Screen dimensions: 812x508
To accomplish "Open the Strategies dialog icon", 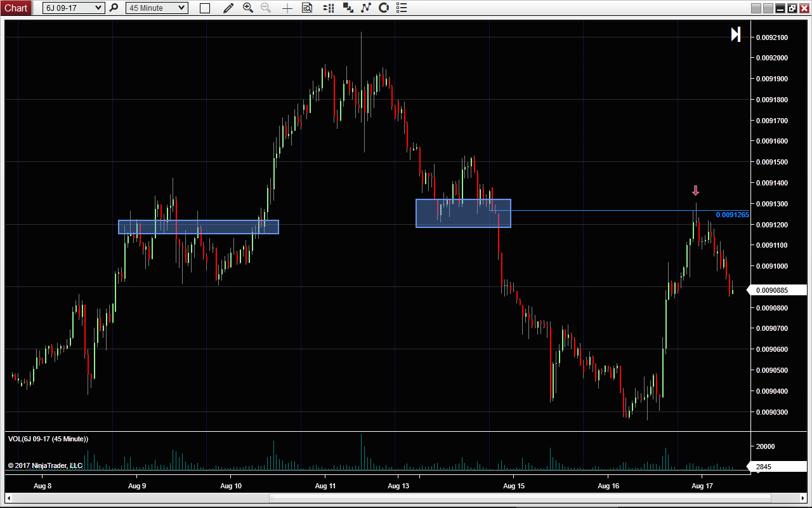I will (x=383, y=8).
